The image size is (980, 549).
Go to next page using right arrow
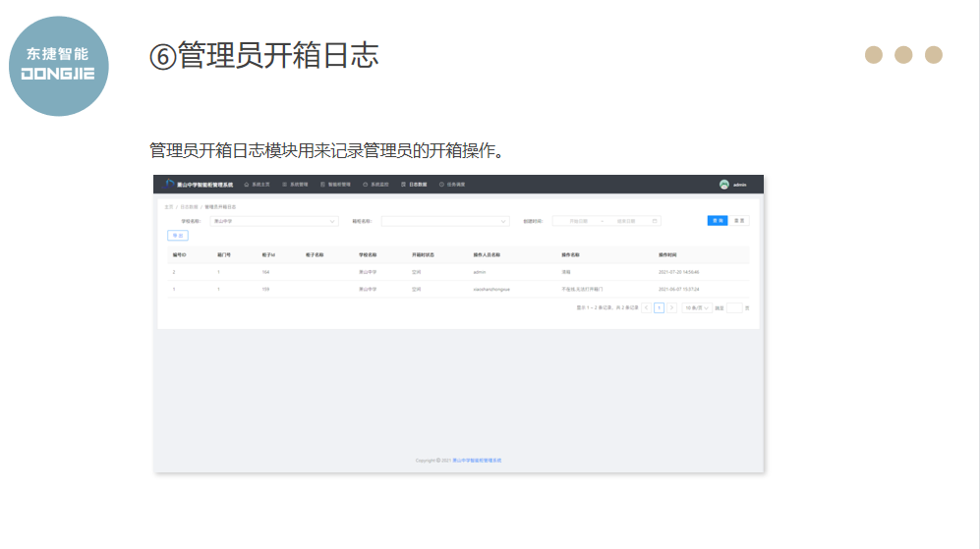[672, 307]
